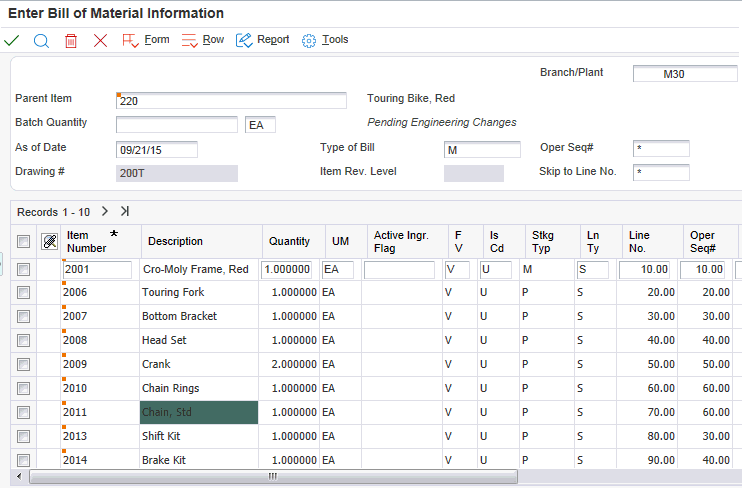Image resolution: width=742 pixels, height=488 pixels.
Task: Click the Skip to Line No. field
Action: 661,172
